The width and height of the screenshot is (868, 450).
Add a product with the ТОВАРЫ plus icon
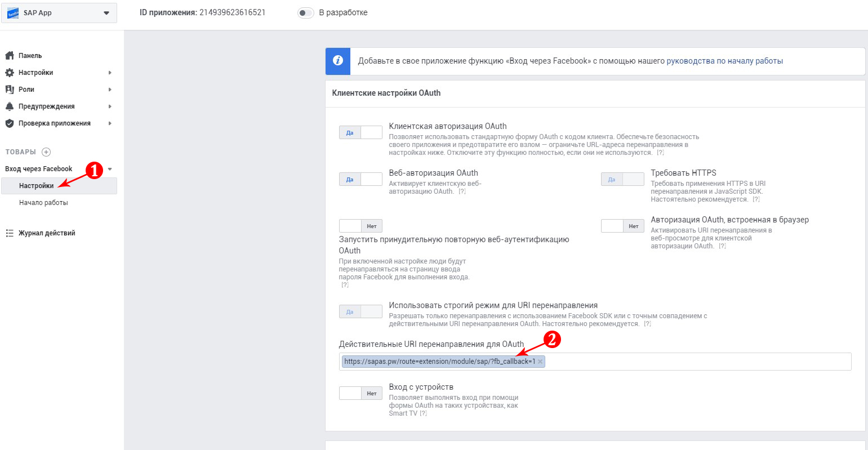pyautogui.click(x=46, y=152)
